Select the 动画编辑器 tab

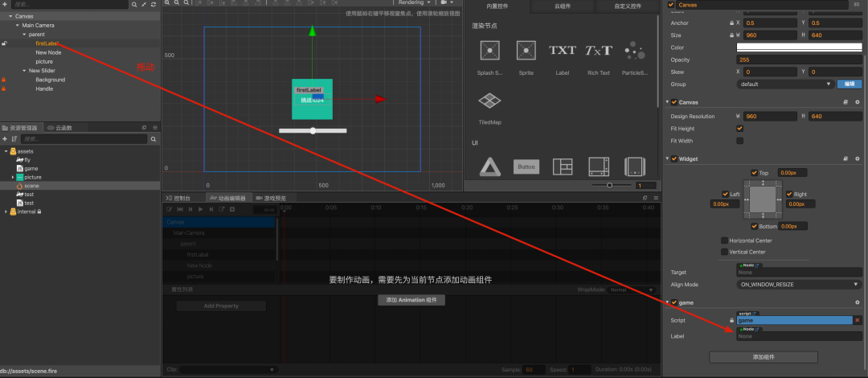pyautogui.click(x=229, y=198)
